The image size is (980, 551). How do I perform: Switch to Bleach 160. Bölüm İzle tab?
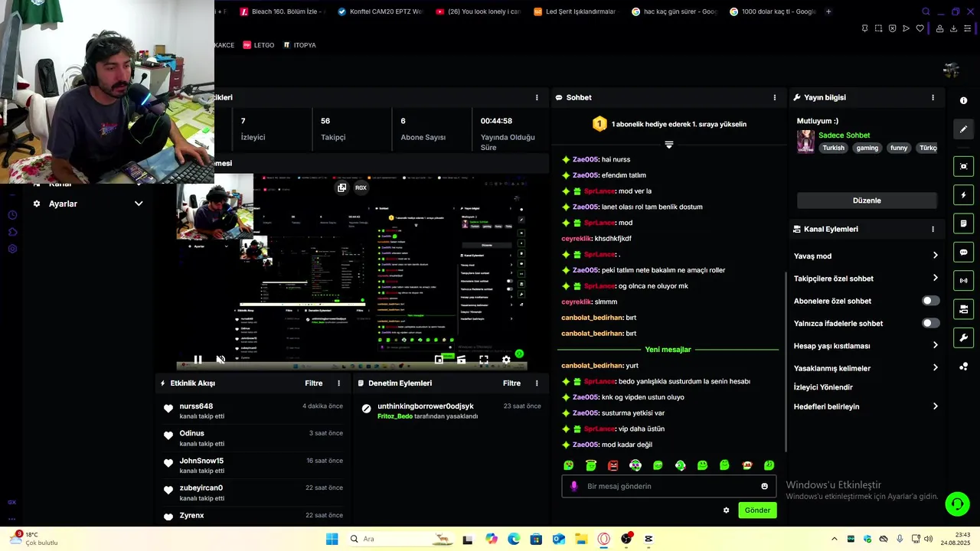tap(283, 11)
